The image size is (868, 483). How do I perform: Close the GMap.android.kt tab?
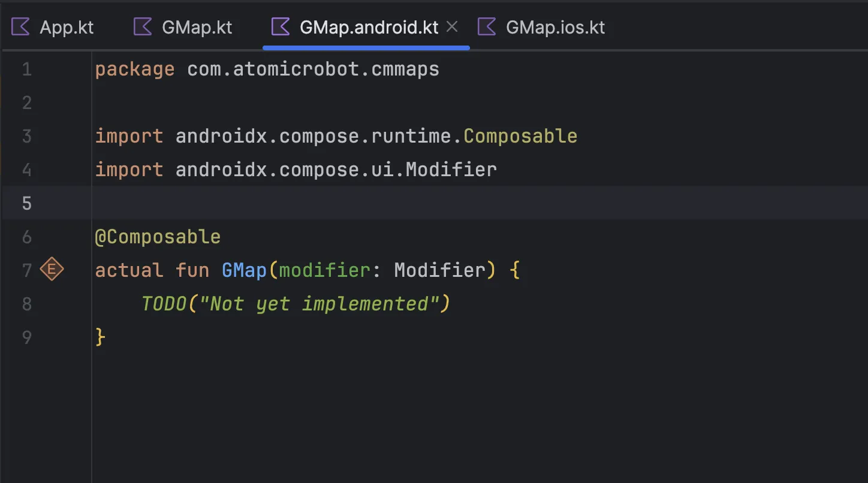click(x=452, y=26)
